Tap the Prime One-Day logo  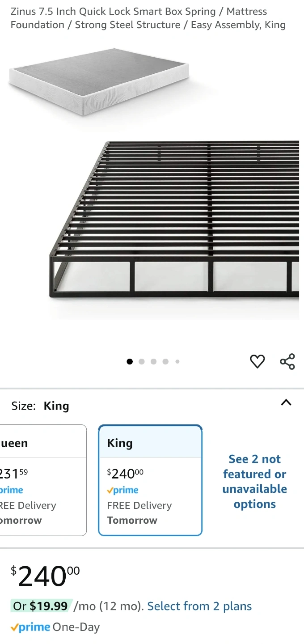tap(30, 627)
